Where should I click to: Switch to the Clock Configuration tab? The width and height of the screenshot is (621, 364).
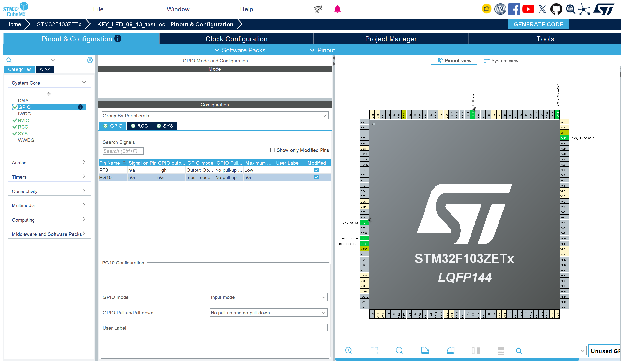[236, 39]
